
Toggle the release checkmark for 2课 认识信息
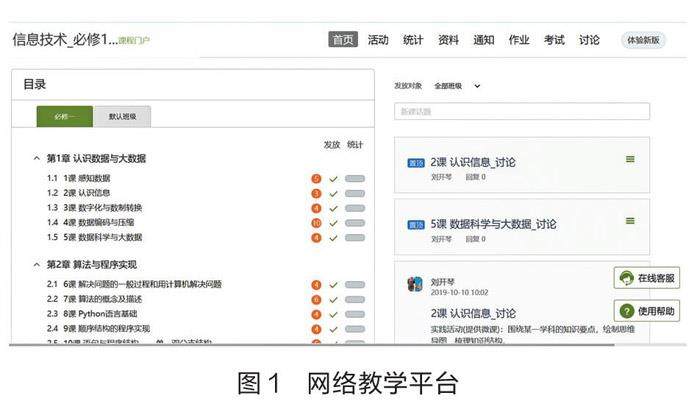(x=334, y=194)
